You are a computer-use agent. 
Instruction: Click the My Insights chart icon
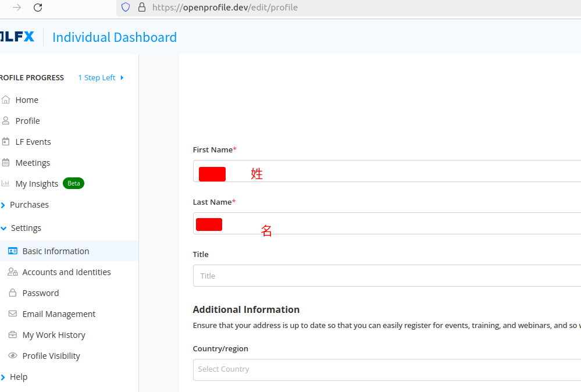(x=6, y=183)
